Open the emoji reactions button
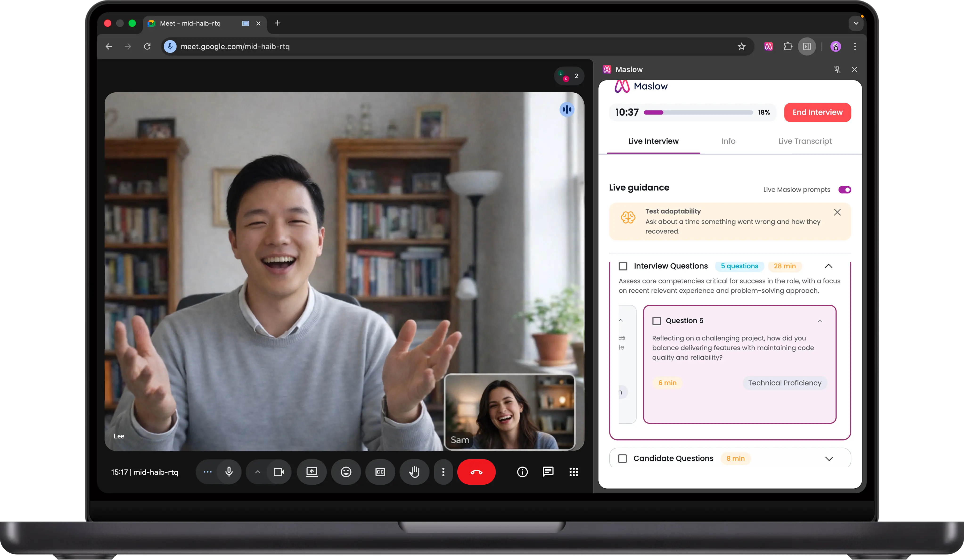Image resolution: width=964 pixels, height=560 pixels. tap(346, 472)
